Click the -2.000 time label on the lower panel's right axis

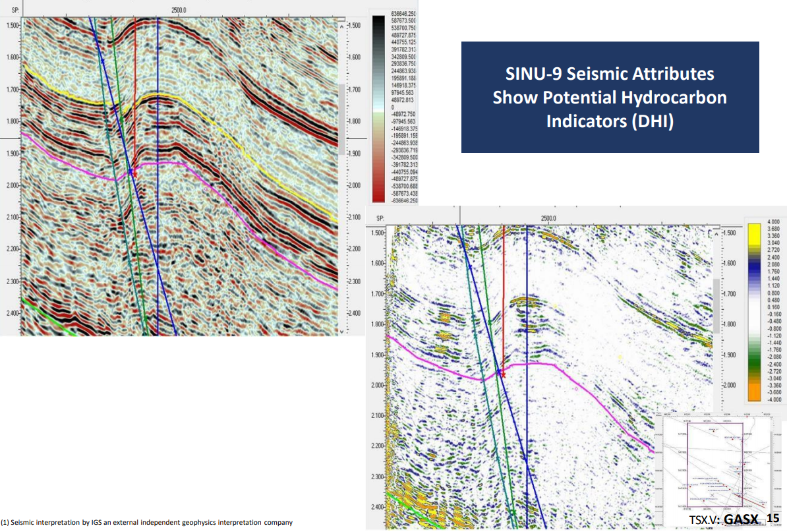tap(729, 386)
